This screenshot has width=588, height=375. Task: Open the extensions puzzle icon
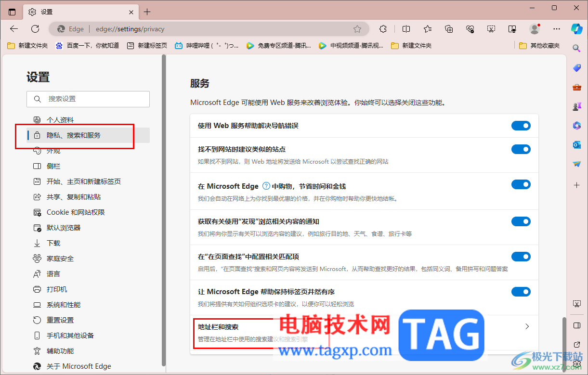pos(383,29)
